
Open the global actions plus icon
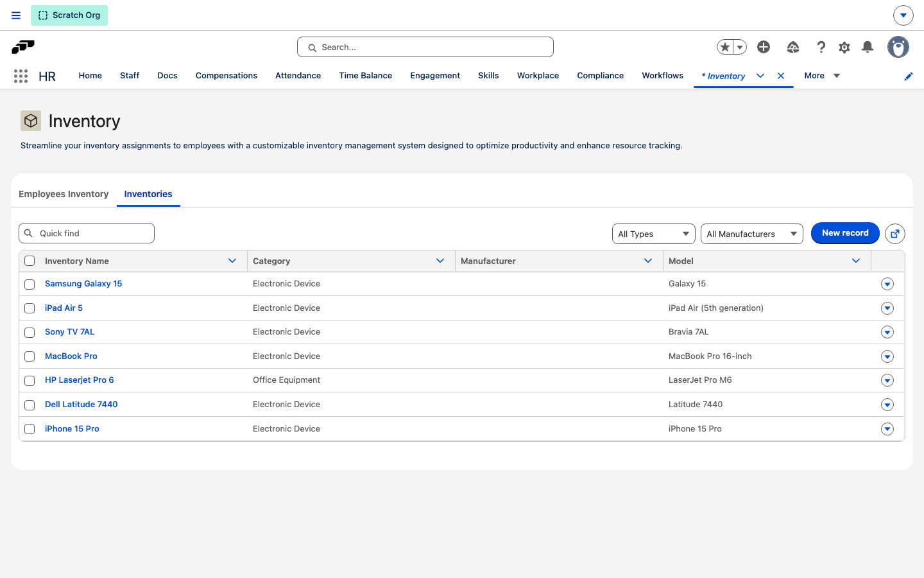coord(764,47)
